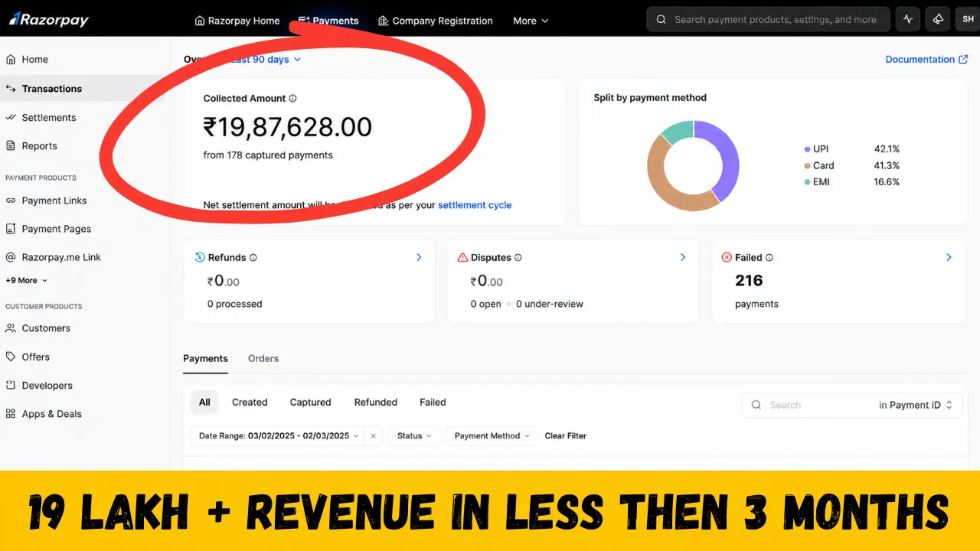Click the Home sidebar icon
This screenshot has width=980, height=551.
(11, 59)
